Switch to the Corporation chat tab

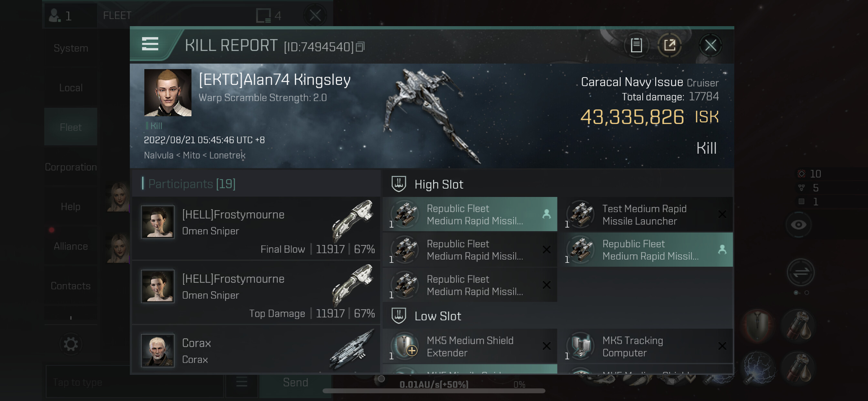point(71,167)
